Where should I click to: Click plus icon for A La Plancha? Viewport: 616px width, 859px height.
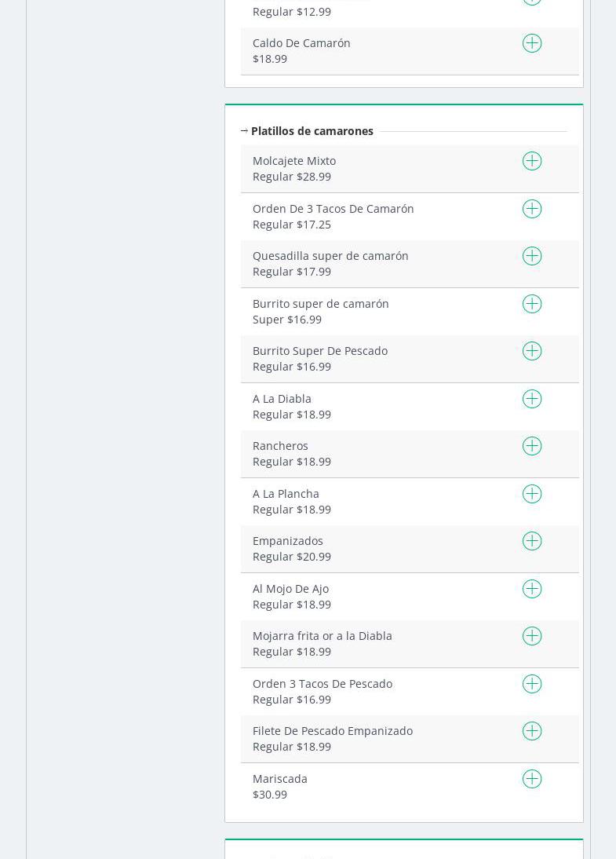(532, 494)
